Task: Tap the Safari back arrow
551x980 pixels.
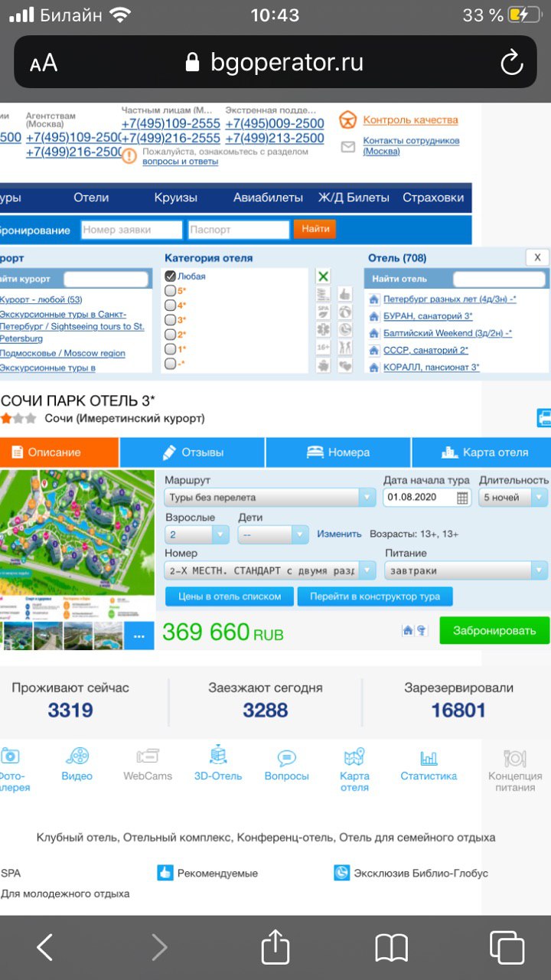Action: (x=45, y=948)
